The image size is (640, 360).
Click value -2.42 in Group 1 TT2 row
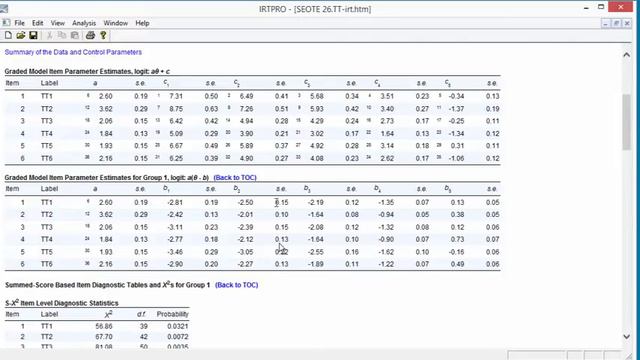pos(175,215)
